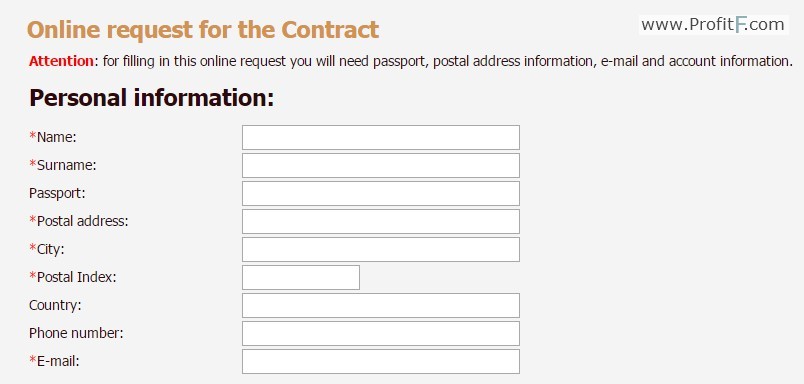Viewport: 804px width, 384px height.
Task: Click the short Postal Index field
Action: [x=300, y=277]
